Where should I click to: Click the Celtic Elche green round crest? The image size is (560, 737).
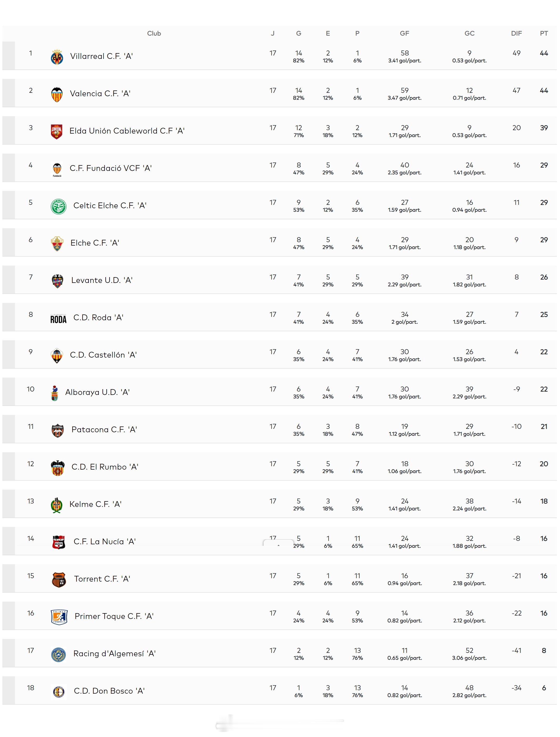58,206
